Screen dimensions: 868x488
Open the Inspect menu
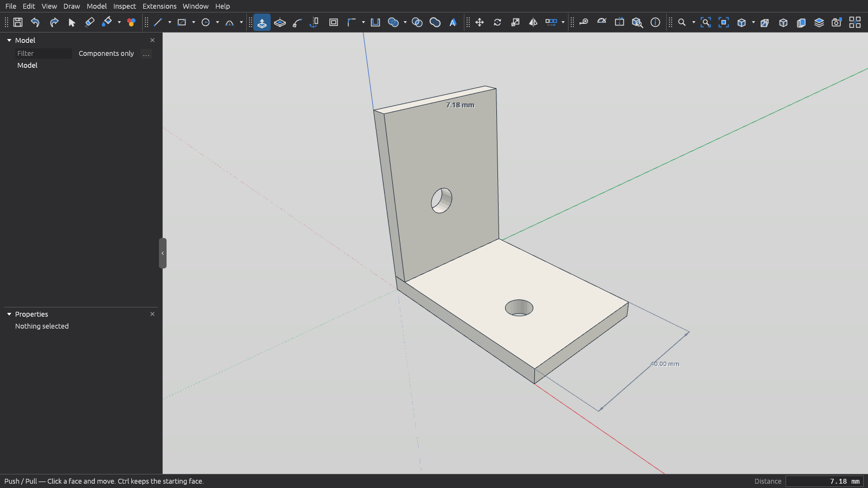(x=124, y=7)
